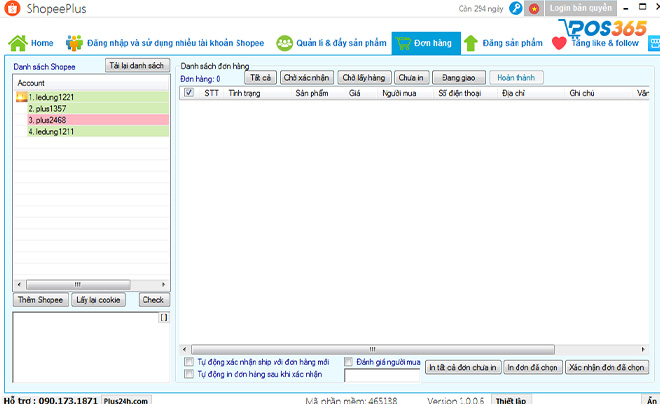The image size is (660, 404).
Task: Click the account list scroll right arrow
Action: coord(164,285)
